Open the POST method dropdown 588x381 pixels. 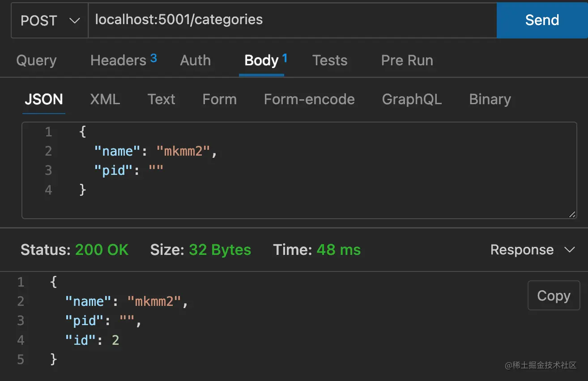coord(50,21)
